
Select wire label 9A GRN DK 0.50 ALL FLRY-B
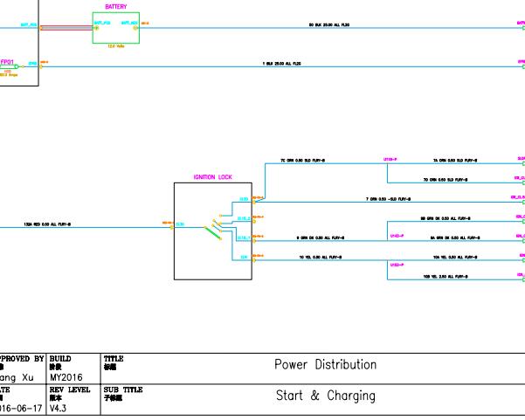pyautogui.click(x=455, y=238)
